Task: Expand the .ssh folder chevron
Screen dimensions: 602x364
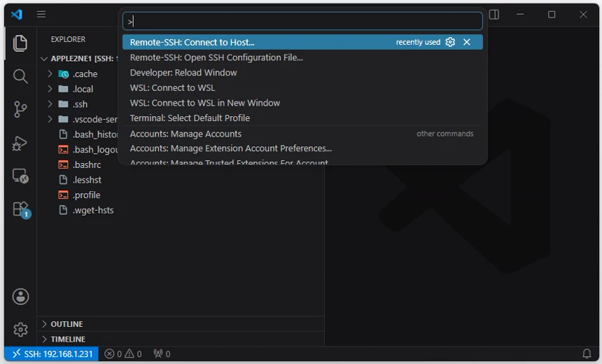Action: pyautogui.click(x=50, y=104)
